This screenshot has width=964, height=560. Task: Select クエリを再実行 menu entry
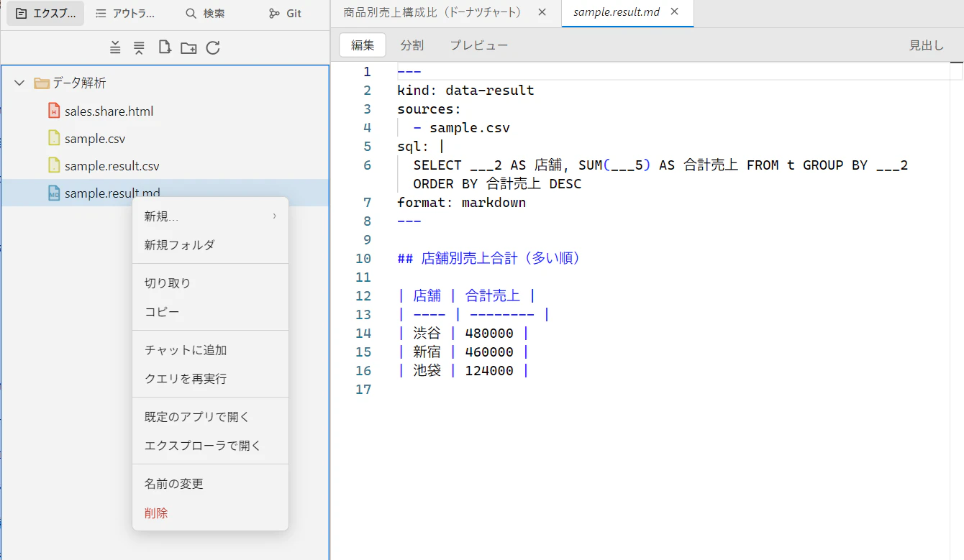[210, 379]
